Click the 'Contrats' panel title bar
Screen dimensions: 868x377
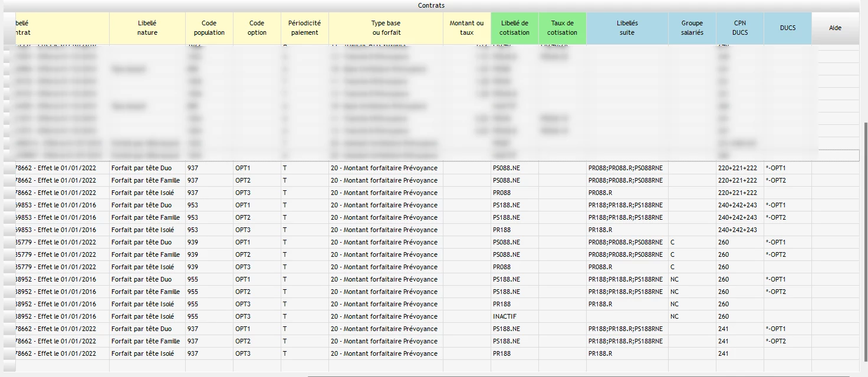click(431, 5)
